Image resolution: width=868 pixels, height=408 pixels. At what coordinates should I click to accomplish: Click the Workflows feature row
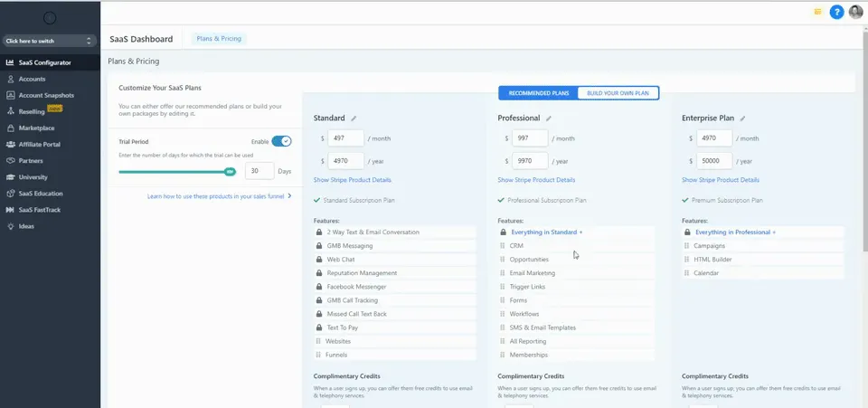(576, 314)
